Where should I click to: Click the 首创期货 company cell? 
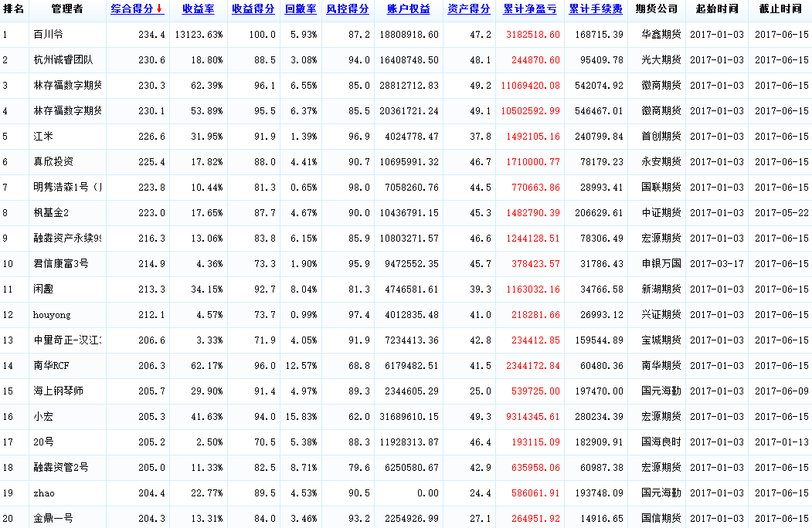(661, 136)
